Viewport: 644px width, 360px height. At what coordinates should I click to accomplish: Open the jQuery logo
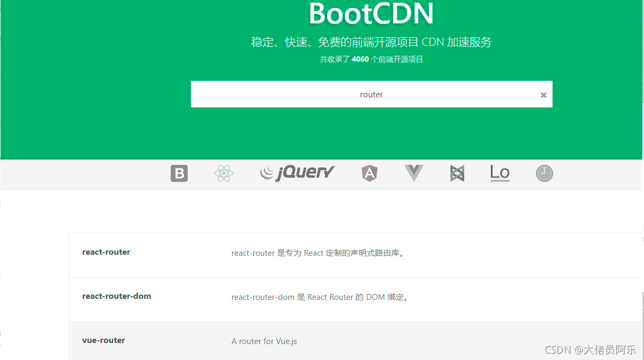click(297, 173)
